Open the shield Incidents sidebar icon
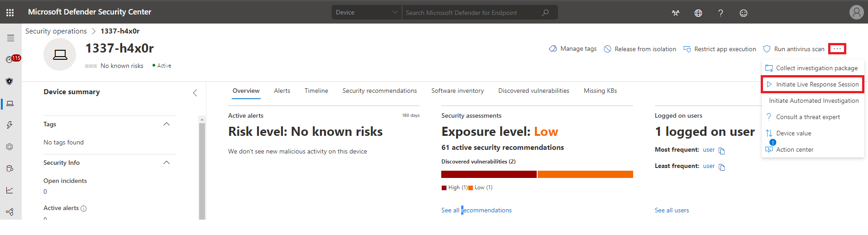 point(10,82)
